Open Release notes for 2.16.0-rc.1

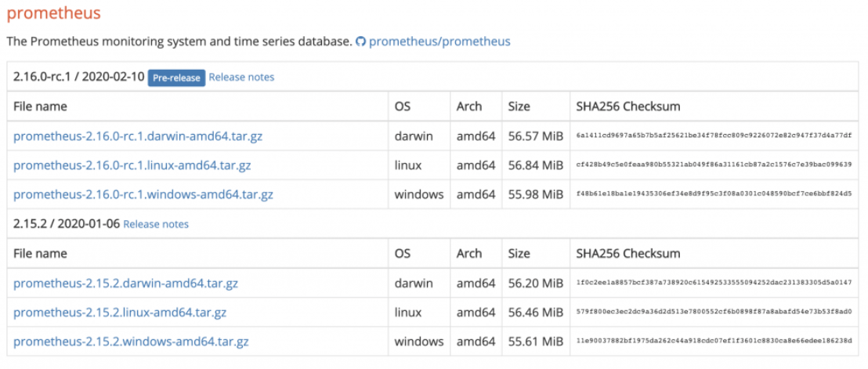pos(241,78)
